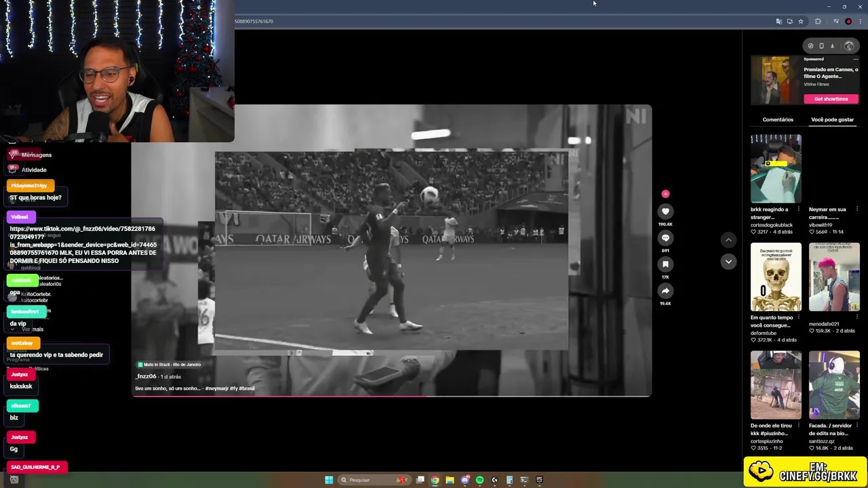Open Chrome media controls icon
The width and height of the screenshot is (868, 488).
click(836, 22)
